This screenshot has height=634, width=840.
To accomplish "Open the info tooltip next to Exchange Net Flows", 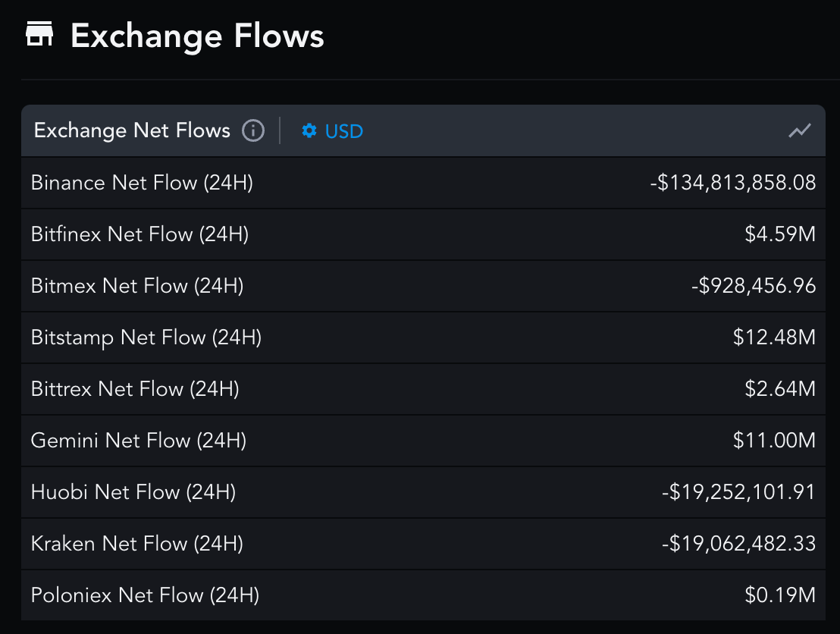I will pyautogui.click(x=252, y=130).
